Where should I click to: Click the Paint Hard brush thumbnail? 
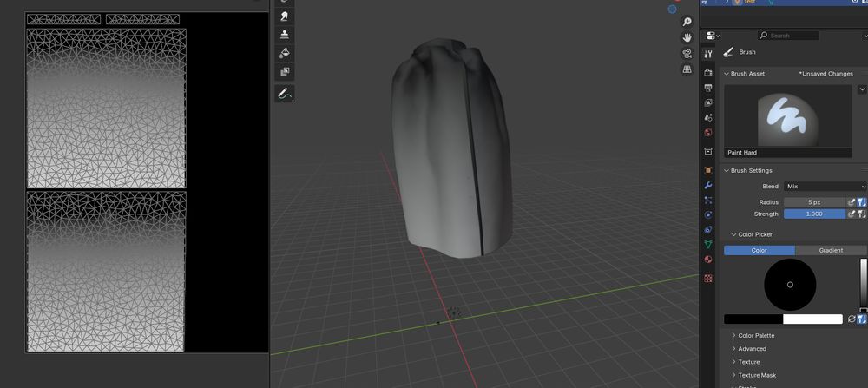tap(787, 116)
